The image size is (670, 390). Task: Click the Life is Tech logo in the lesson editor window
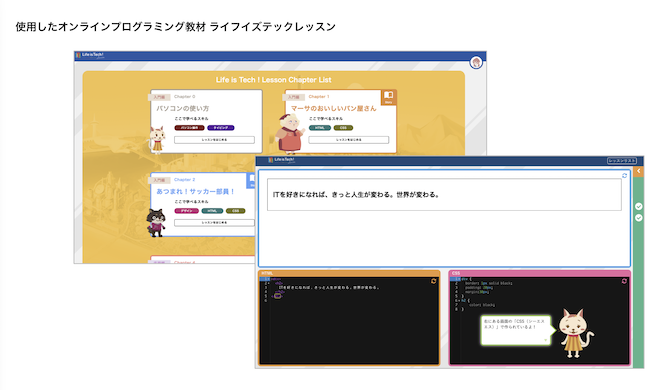tap(282, 160)
